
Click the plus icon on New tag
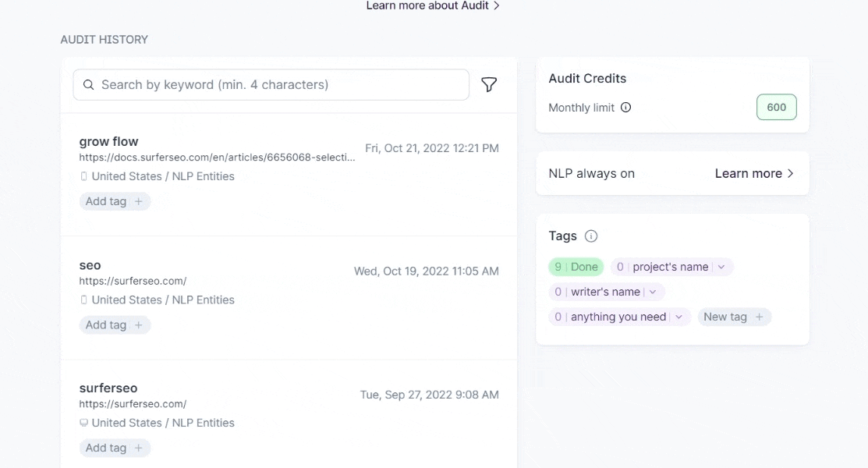(759, 317)
